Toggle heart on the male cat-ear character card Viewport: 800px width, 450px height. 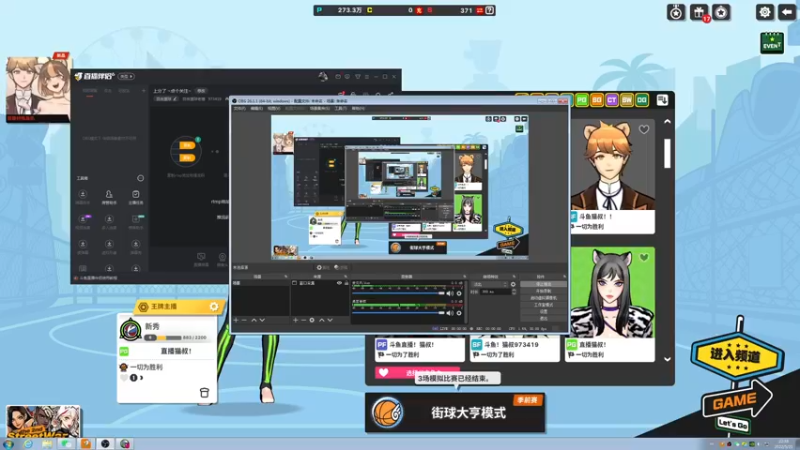click(644, 130)
